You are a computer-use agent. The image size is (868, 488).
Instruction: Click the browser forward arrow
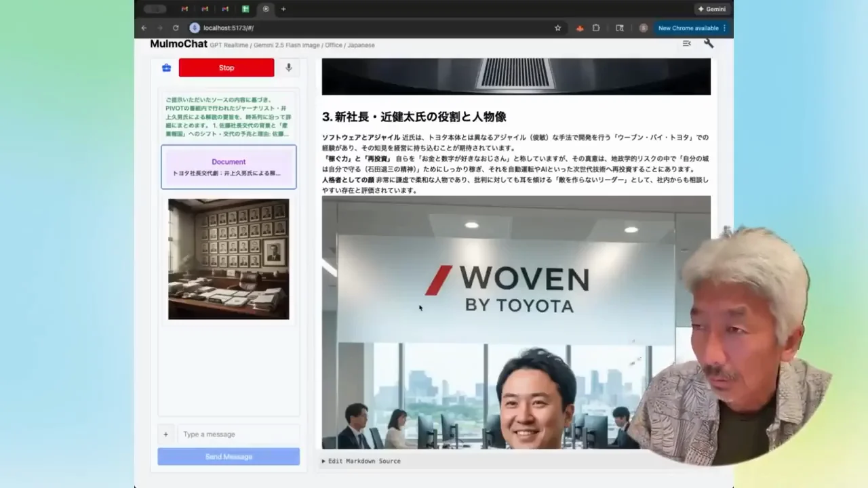pos(160,28)
